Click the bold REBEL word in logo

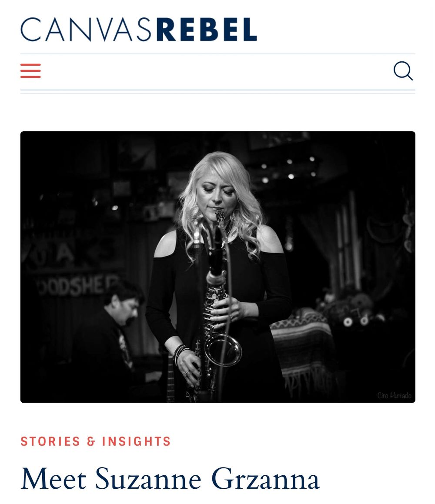coord(207,29)
